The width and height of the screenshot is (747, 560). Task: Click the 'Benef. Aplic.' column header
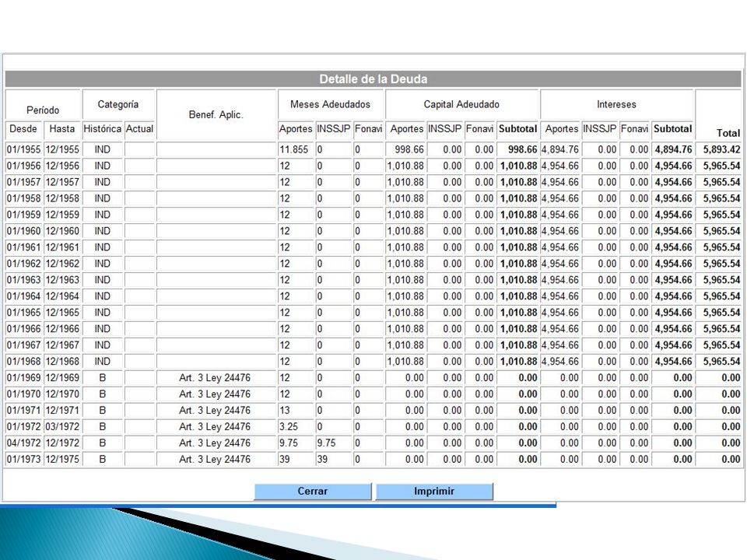[x=216, y=115]
